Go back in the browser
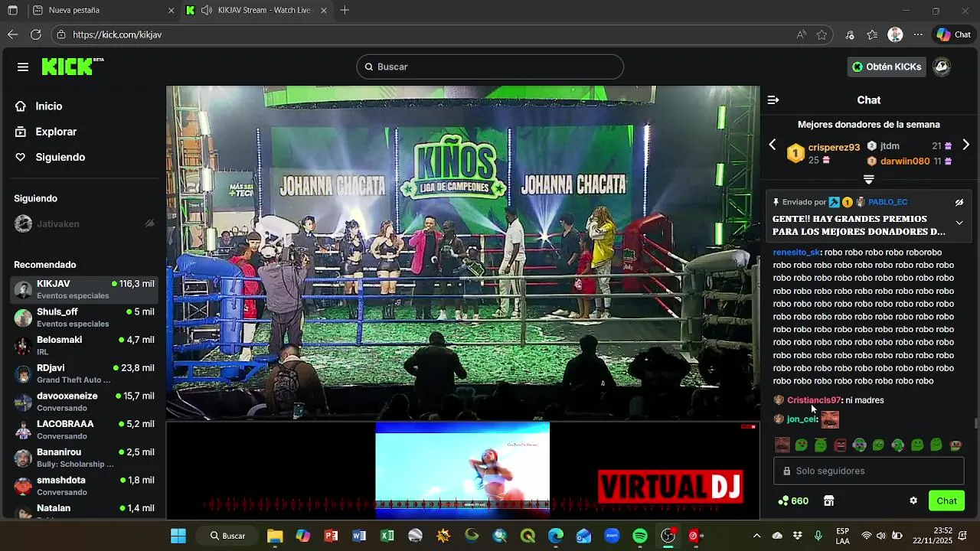 coord(12,34)
